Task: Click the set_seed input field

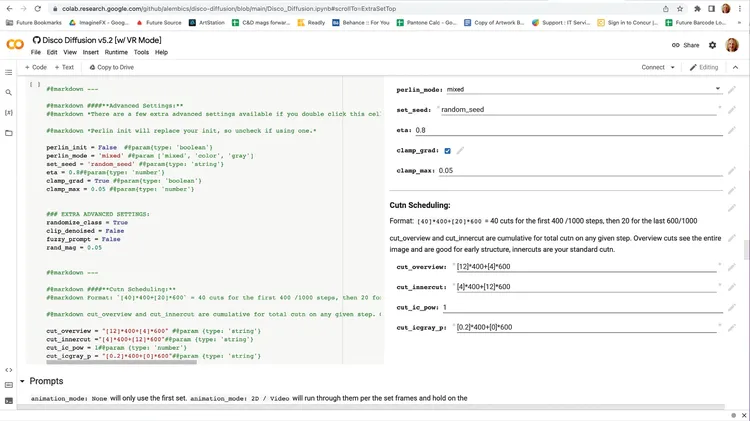Action: pos(578,110)
